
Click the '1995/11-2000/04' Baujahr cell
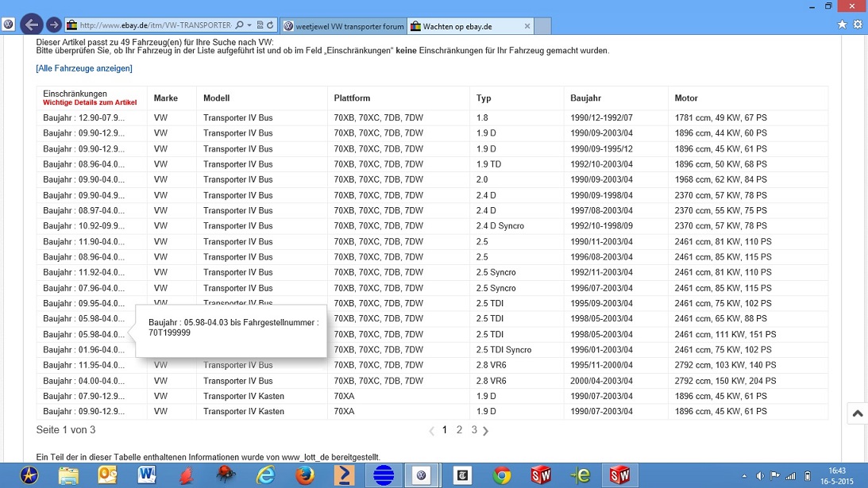pos(601,365)
